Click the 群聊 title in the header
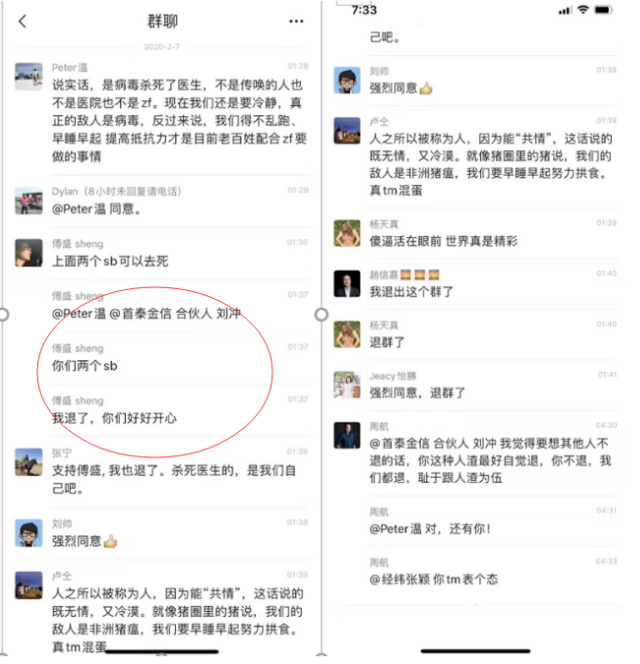The width and height of the screenshot is (640, 664). [162, 21]
